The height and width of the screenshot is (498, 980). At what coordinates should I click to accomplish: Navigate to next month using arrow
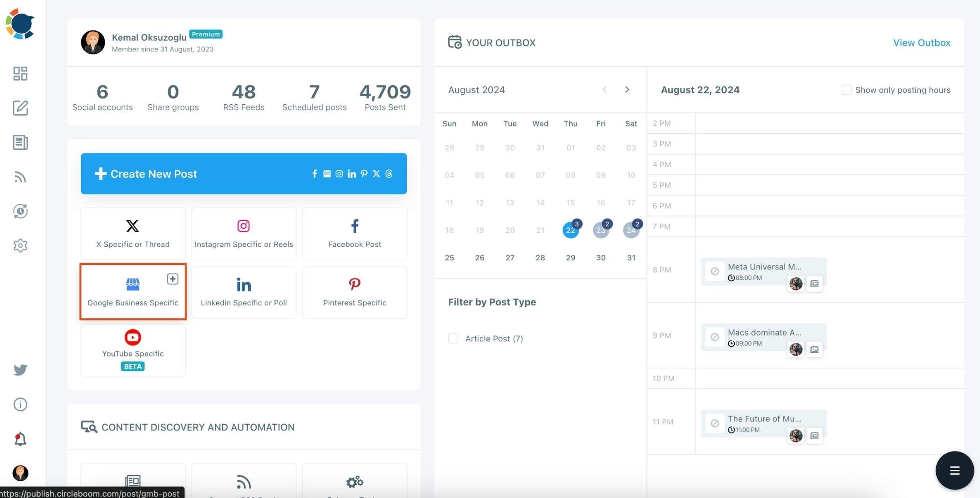click(x=626, y=90)
